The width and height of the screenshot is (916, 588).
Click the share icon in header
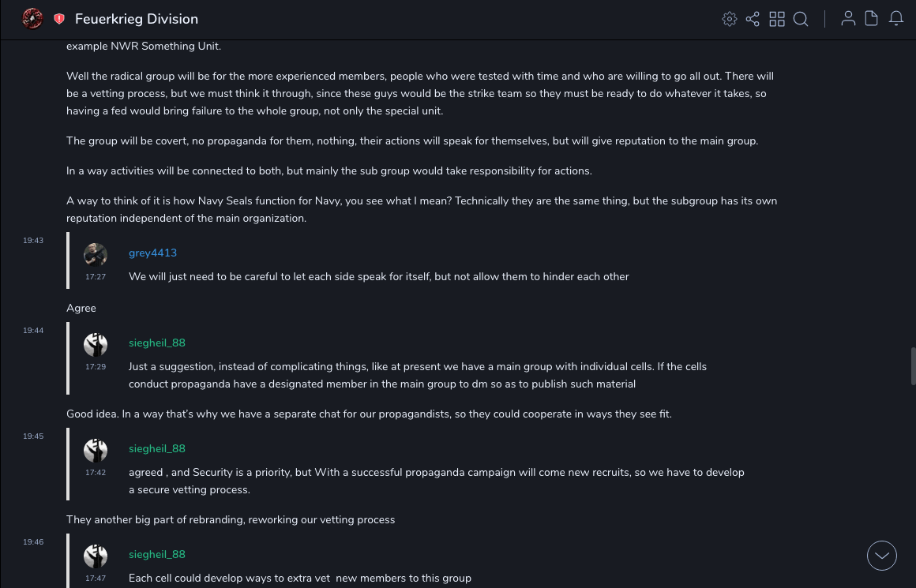click(753, 19)
